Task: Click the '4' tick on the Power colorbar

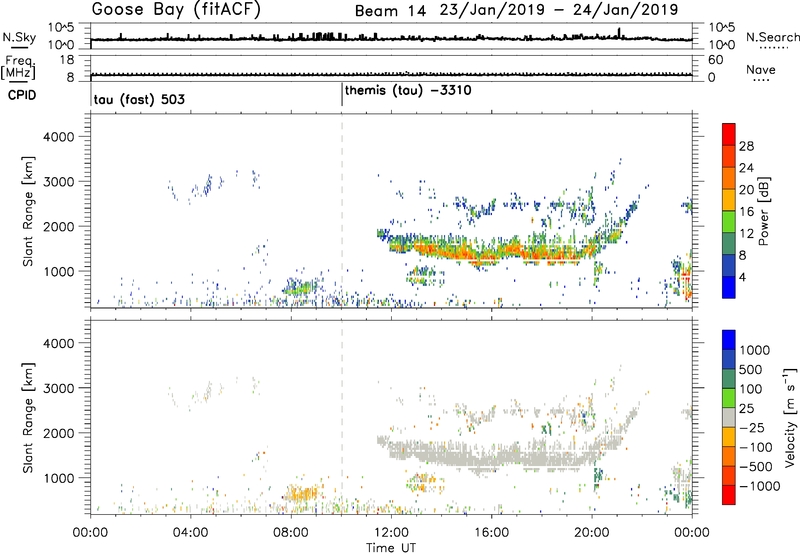Action: click(x=743, y=277)
